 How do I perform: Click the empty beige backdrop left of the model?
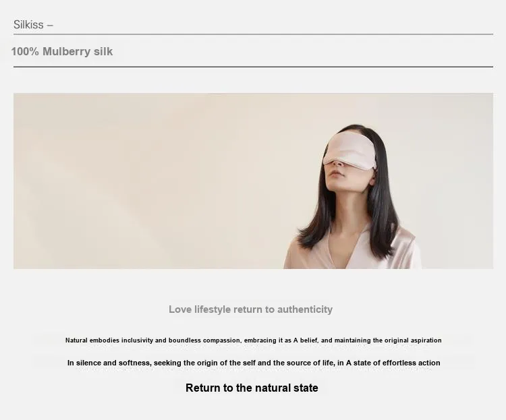(145, 181)
